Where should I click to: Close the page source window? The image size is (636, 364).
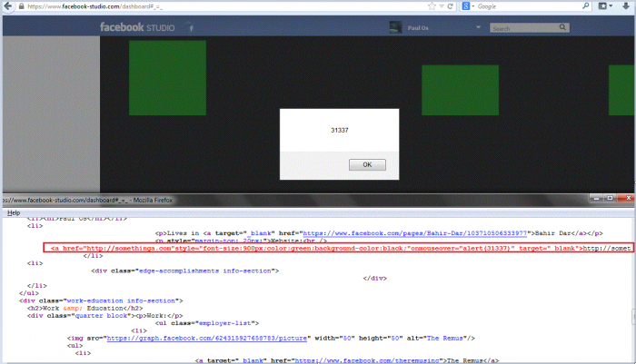click(x=628, y=198)
